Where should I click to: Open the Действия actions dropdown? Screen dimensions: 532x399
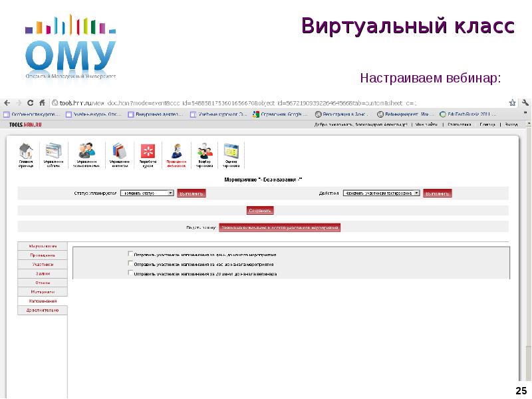pyautogui.click(x=381, y=193)
